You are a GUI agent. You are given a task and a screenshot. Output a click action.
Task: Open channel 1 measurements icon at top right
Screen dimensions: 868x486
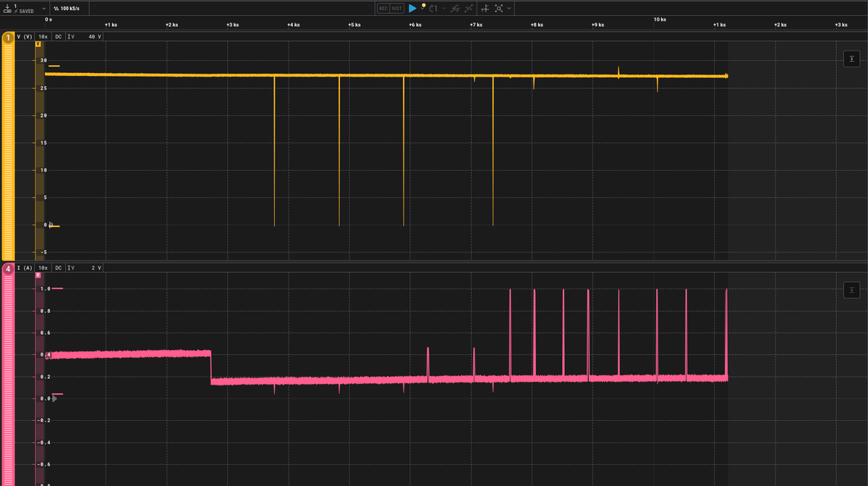(x=852, y=59)
